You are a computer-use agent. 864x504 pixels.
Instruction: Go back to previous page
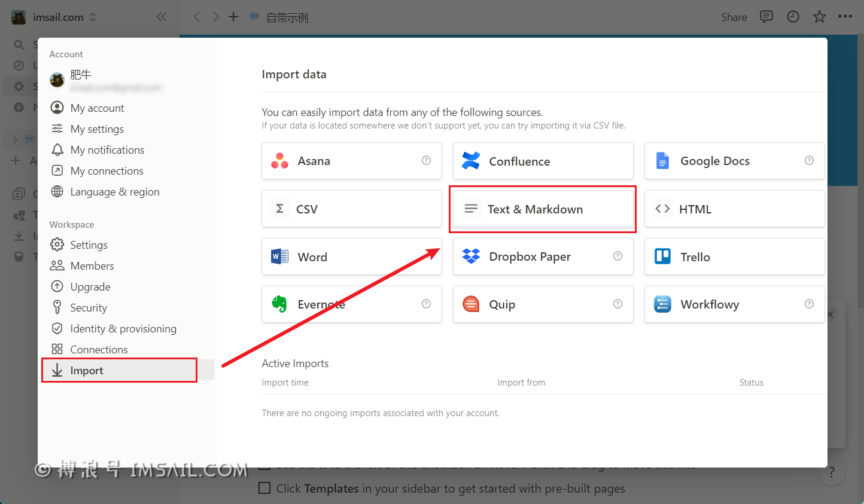point(197,17)
